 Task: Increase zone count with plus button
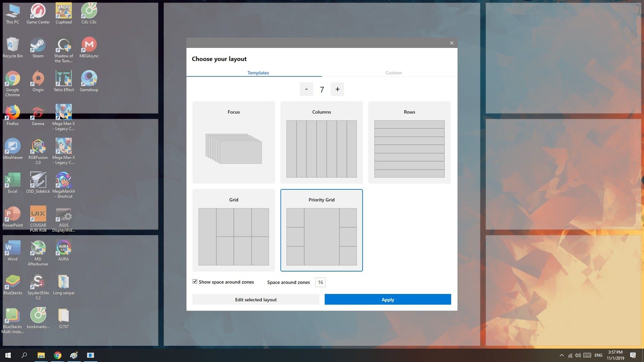pos(337,89)
